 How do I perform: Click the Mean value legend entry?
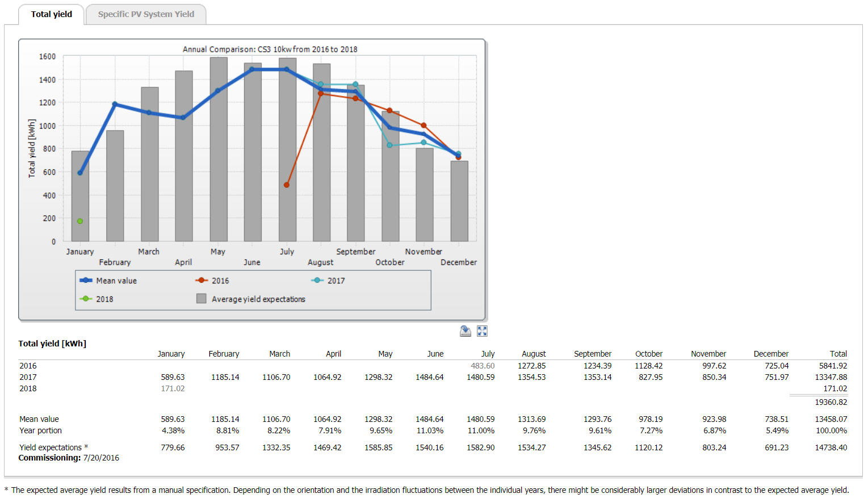click(x=108, y=281)
